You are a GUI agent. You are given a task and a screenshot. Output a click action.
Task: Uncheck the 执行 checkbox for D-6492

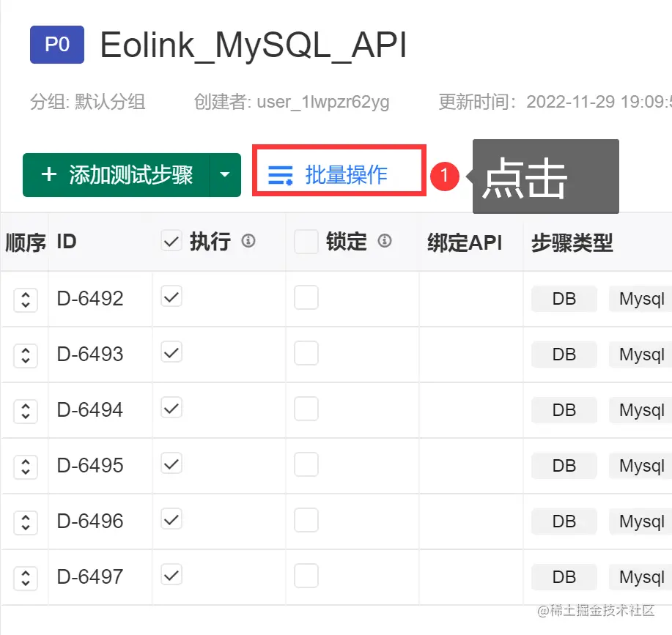pos(171,297)
